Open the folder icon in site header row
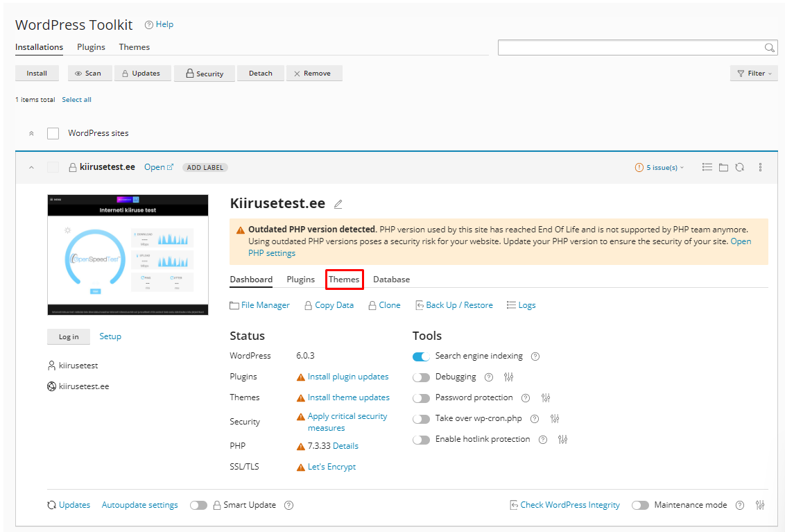Image resolution: width=785 pixels, height=532 pixels. pyautogui.click(x=723, y=167)
